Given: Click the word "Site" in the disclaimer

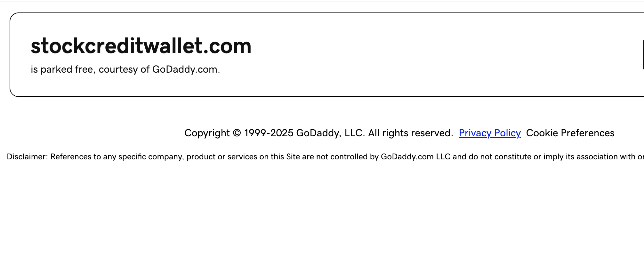Looking at the screenshot, I should point(293,157).
